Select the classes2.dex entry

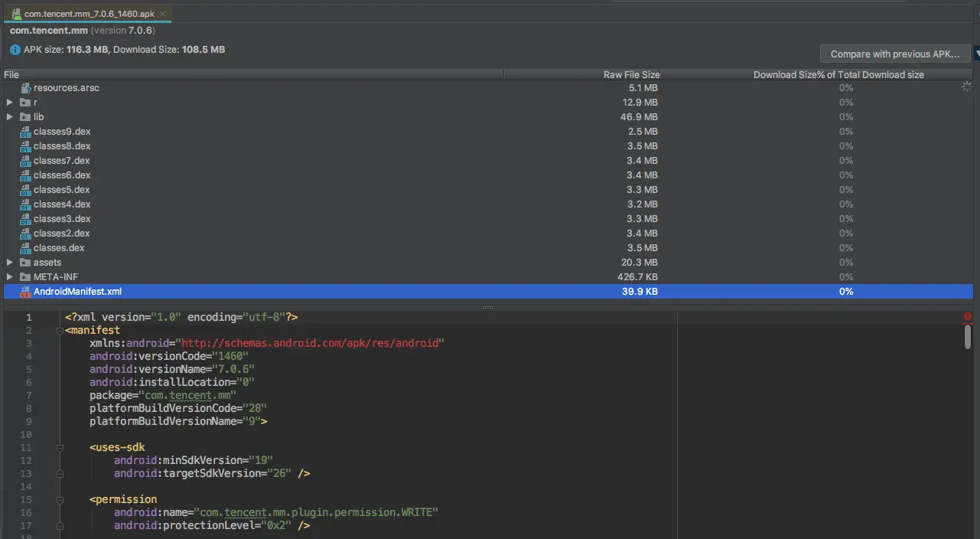[x=62, y=234]
